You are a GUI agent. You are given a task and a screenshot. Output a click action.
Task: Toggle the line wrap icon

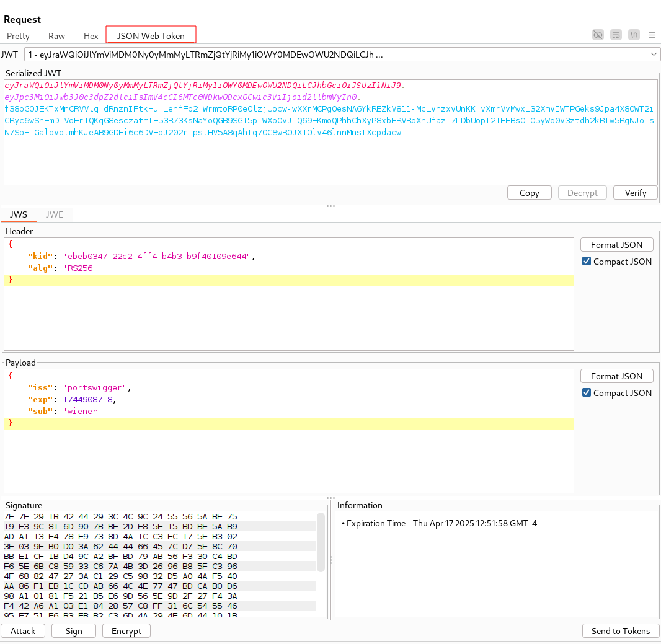pos(616,35)
